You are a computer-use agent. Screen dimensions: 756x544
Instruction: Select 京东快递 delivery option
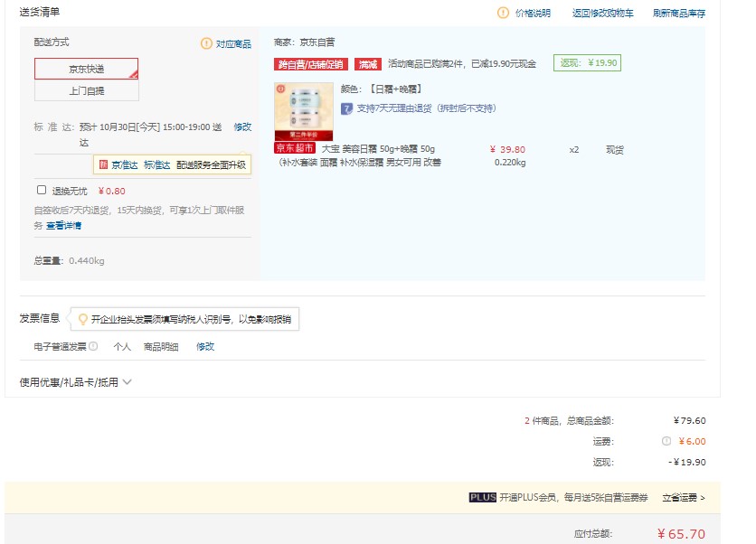pyautogui.click(x=86, y=69)
